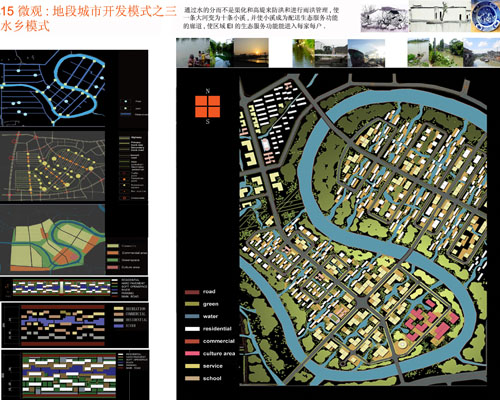Open the blue porcelain plate thumbnail
The image size is (500, 400).
pos(486,16)
